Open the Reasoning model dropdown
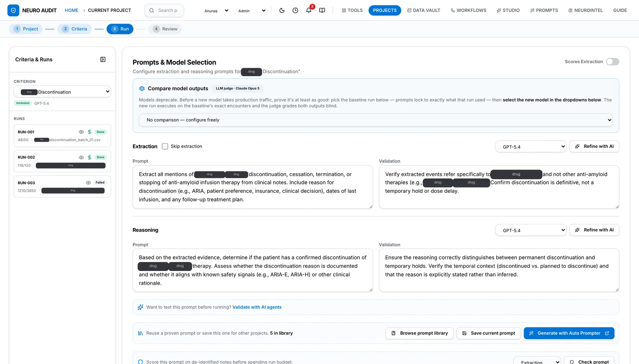Viewport: 639px width, 364px height. pos(531,230)
